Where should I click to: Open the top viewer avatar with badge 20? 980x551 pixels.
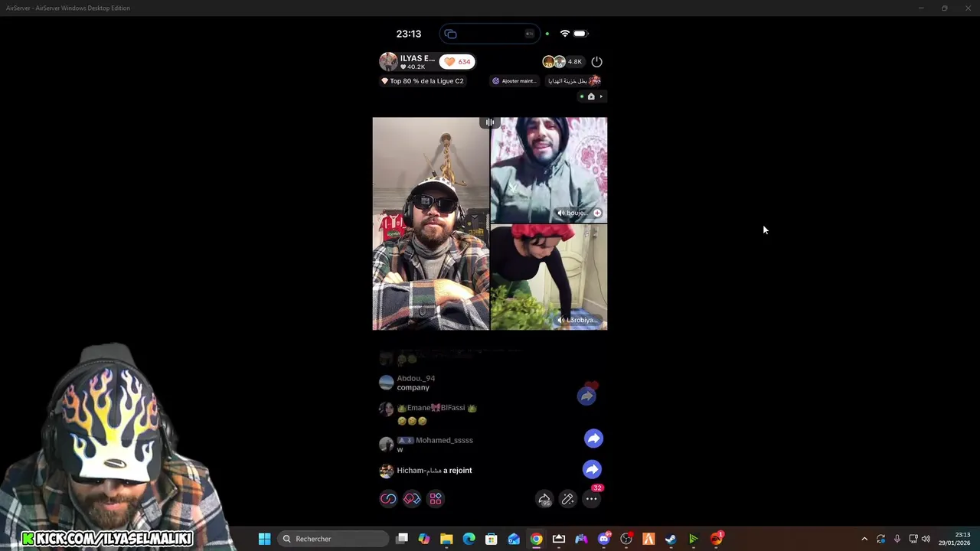(548, 61)
